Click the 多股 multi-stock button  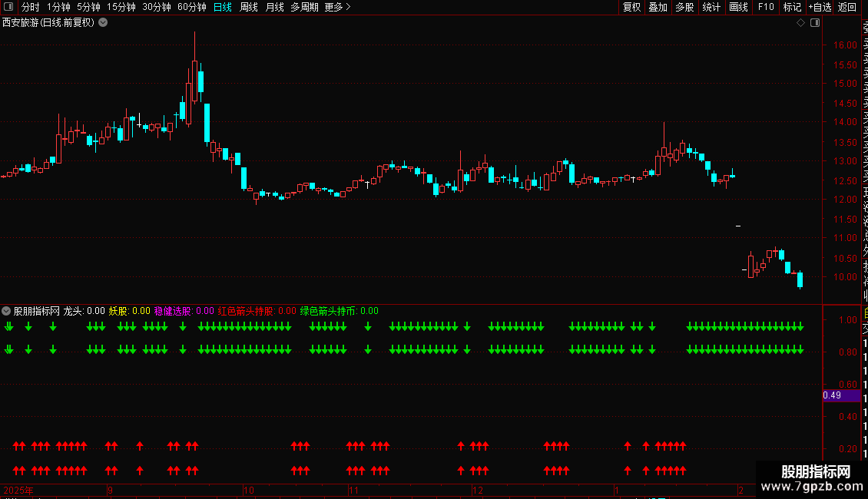684,7
